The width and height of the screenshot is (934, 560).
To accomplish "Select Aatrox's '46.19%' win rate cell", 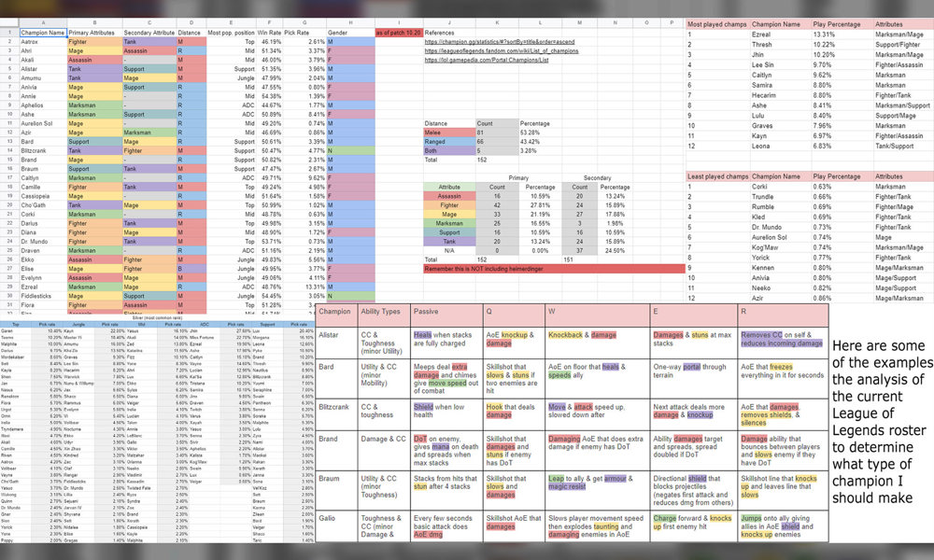I will pyautogui.click(x=269, y=42).
